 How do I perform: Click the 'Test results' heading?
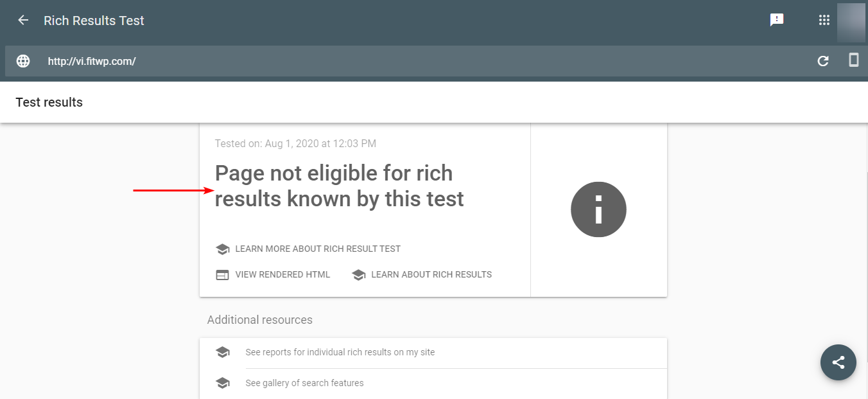click(x=49, y=102)
